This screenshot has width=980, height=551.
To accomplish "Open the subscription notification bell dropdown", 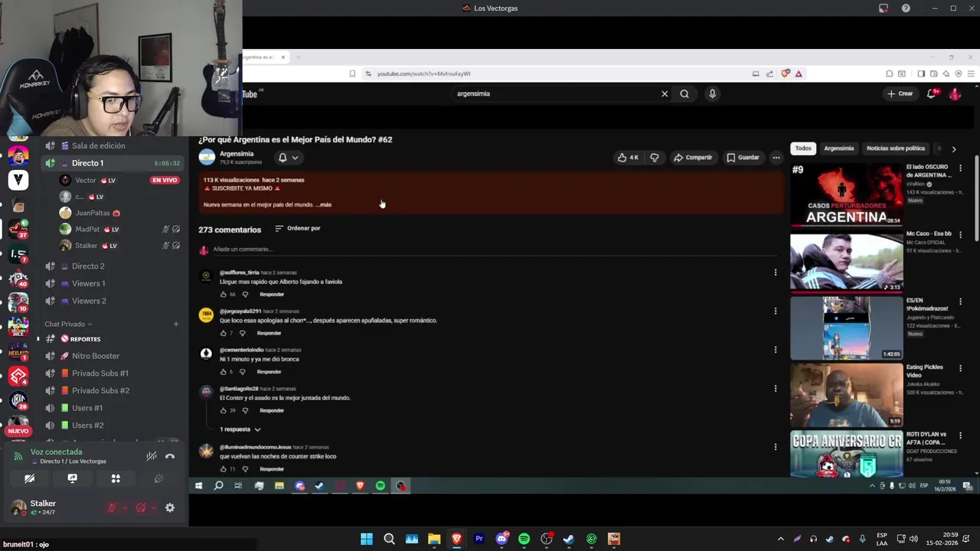I will 289,158.
